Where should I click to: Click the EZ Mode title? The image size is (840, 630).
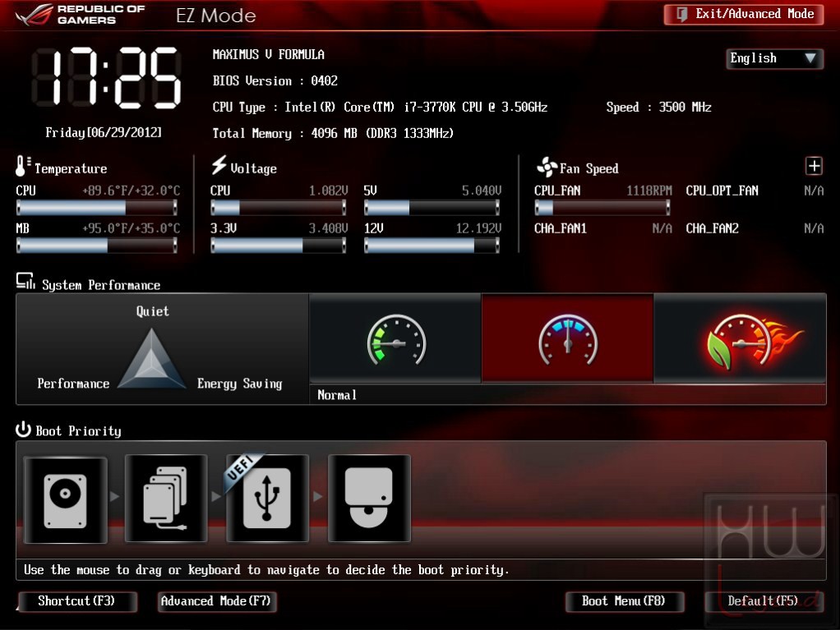coord(216,16)
